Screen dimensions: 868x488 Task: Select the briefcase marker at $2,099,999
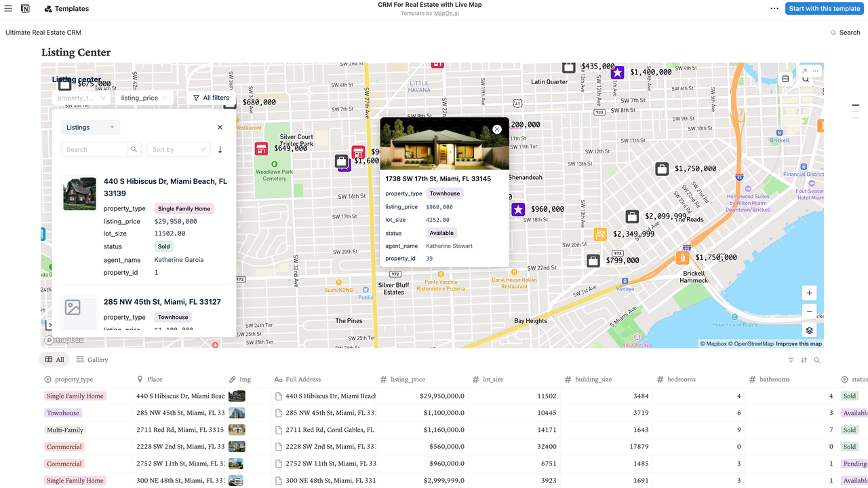point(632,217)
